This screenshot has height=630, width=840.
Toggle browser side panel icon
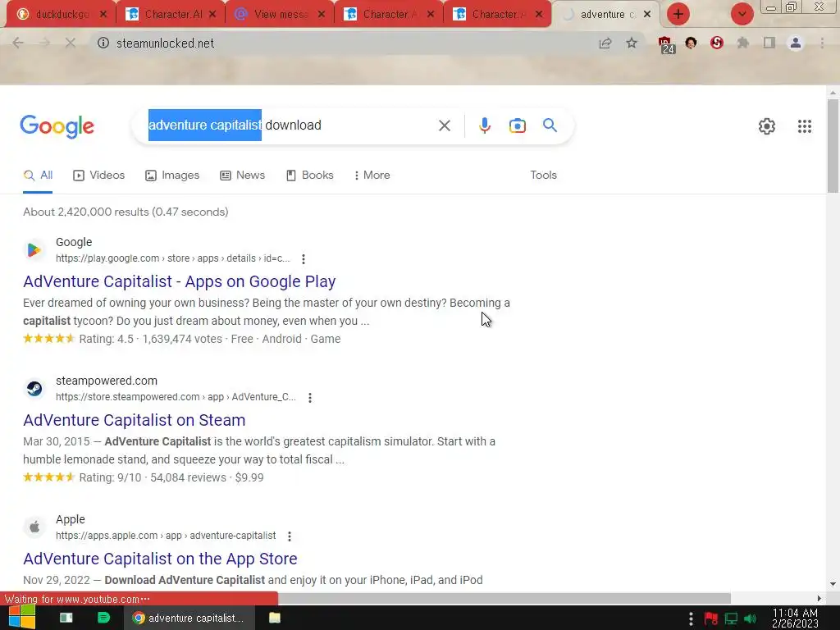click(769, 43)
